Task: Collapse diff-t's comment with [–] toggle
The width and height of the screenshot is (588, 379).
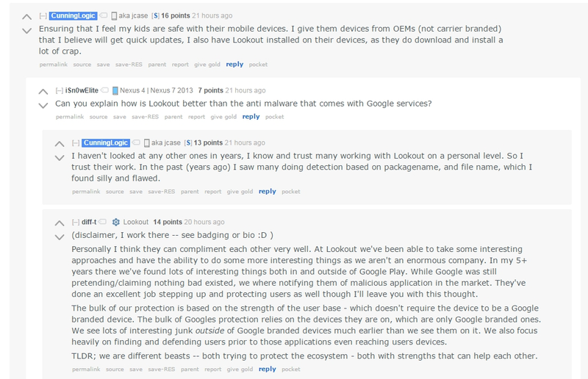Action: point(76,222)
